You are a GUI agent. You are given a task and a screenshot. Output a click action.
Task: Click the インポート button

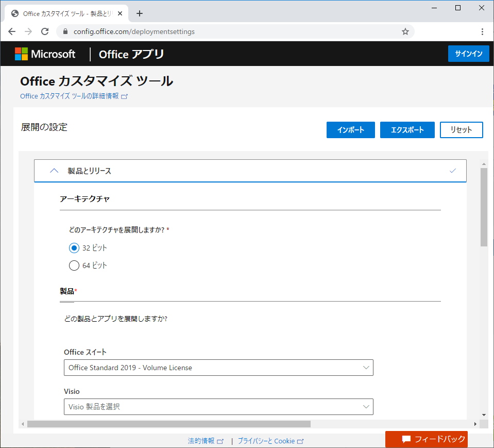[351, 130]
